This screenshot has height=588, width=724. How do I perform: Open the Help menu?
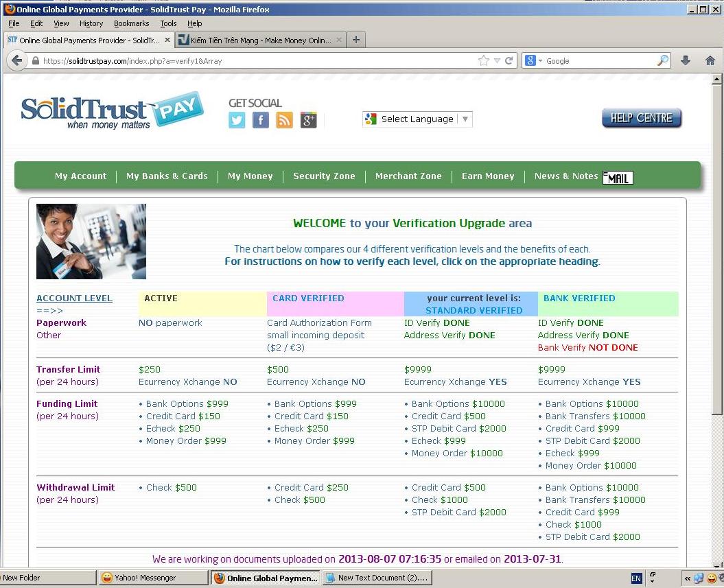point(194,23)
